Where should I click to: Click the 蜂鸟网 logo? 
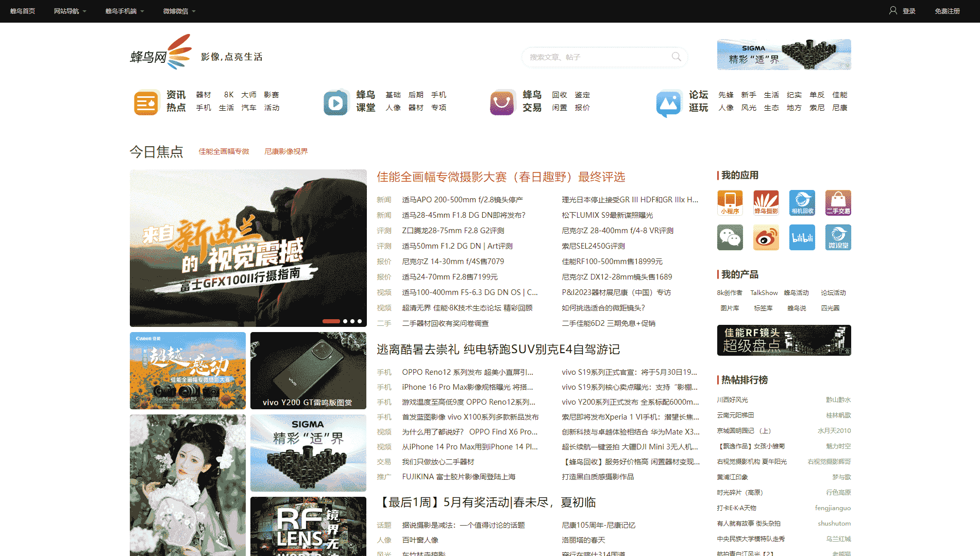pos(161,53)
